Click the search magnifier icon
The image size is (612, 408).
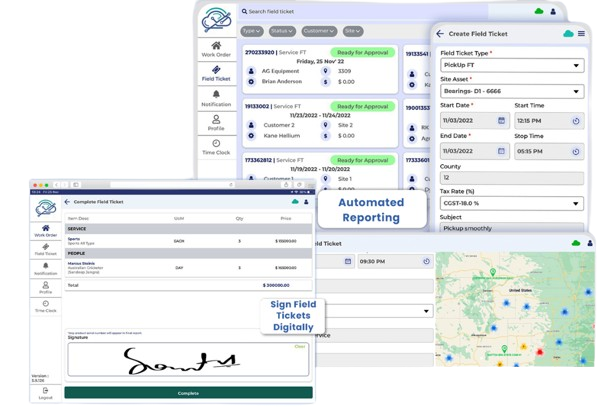(244, 11)
